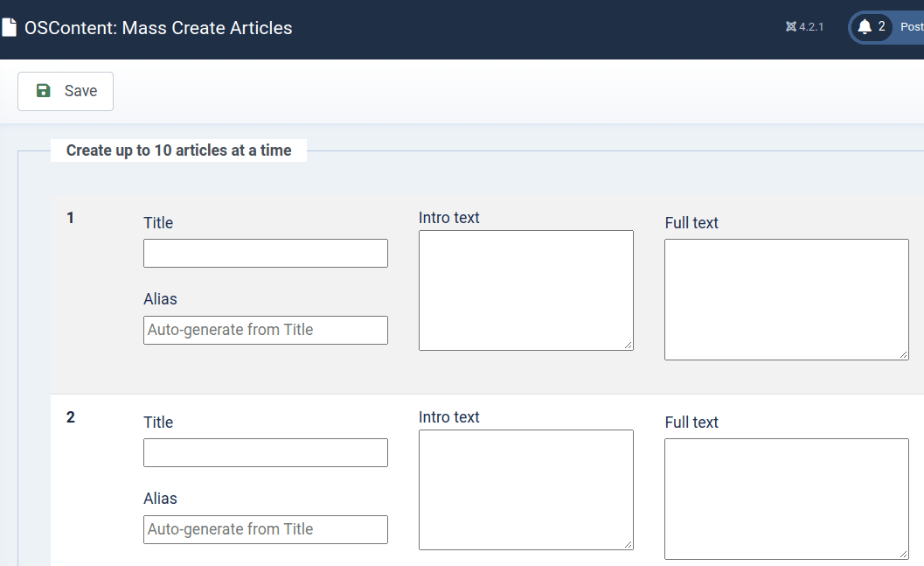Click the Alias field in article 1
The height and width of the screenshot is (566, 924).
click(266, 330)
